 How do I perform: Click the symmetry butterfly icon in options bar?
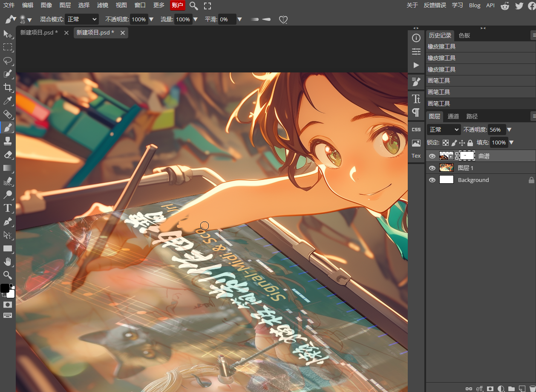click(283, 20)
